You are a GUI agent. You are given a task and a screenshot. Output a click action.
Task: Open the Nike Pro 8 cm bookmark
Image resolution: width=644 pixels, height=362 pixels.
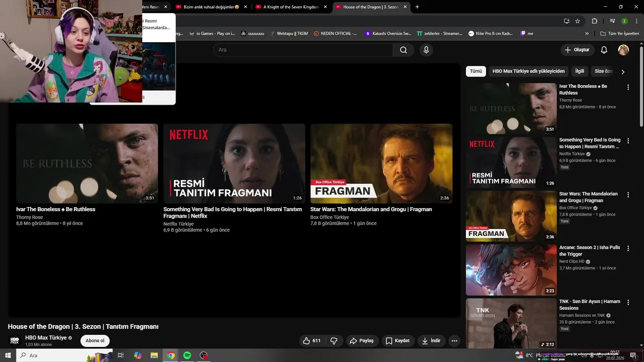[491, 34]
